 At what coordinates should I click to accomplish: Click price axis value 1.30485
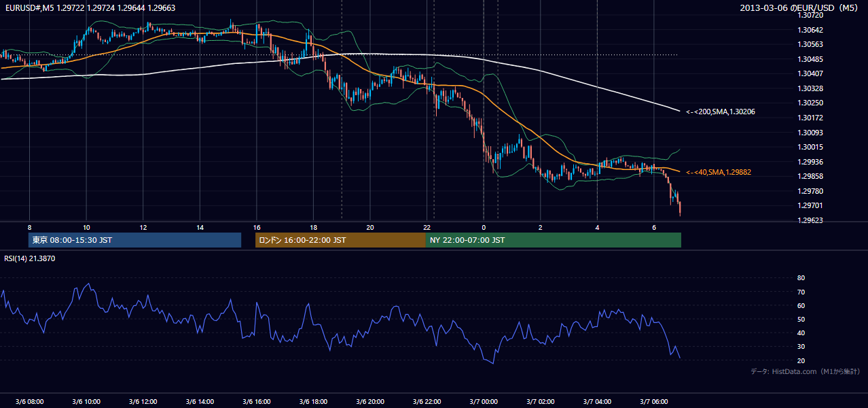[810, 59]
